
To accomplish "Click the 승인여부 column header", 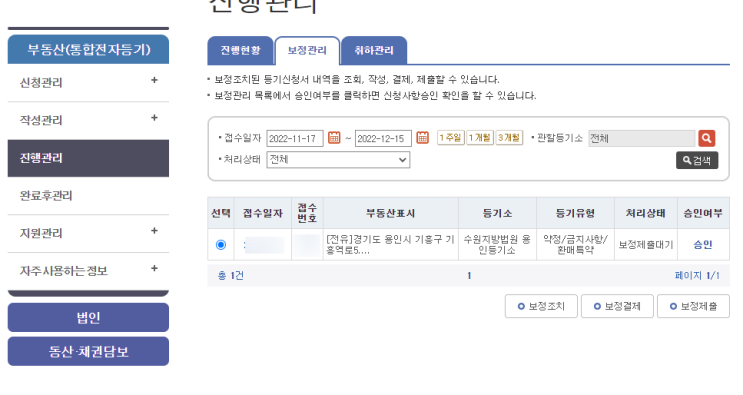I will coord(703,213).
